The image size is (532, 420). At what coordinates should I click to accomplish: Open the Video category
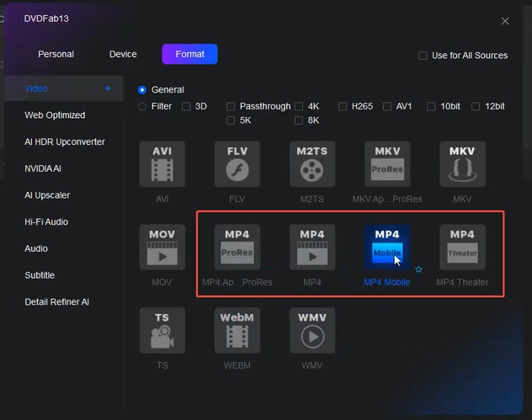tap(63, 88)
